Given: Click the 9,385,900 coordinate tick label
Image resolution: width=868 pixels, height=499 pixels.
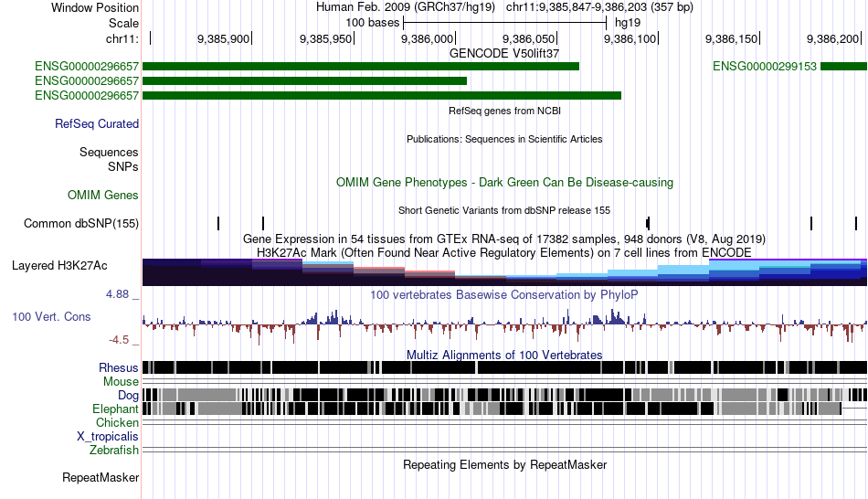Looking at the screenshot, I should pyautogui.click(x=223, y=38).
